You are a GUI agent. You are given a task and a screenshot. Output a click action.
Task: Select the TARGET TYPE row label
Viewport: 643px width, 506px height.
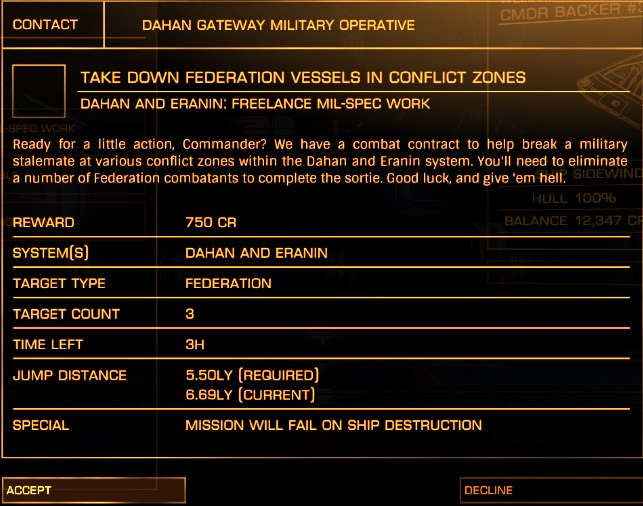point(59,283)
